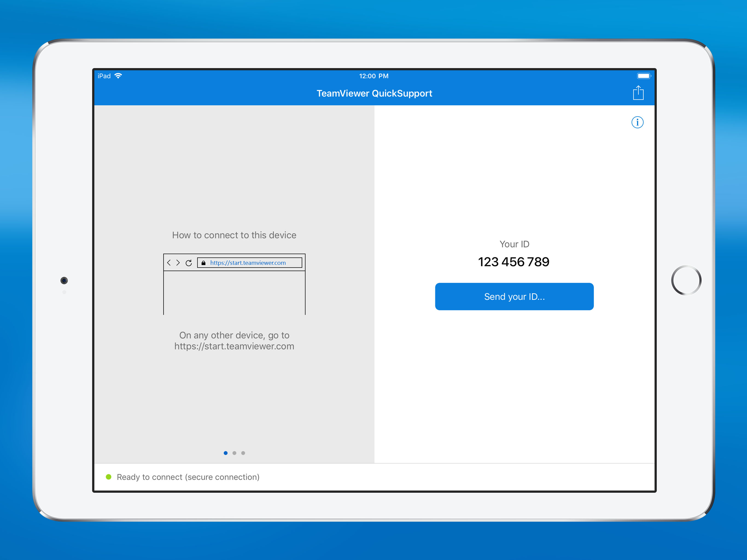Image resolution: width=747 pixels, height=560 pixels.
Task: Click the start.teamviewer.com link in address bar
Action: [247, 263]
